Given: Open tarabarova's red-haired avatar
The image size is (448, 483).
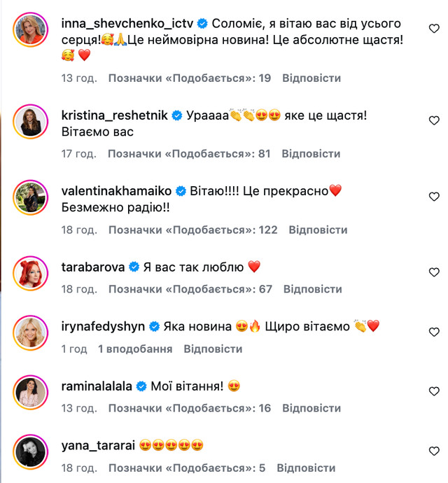Looking at the screenshot, I should pos(29,272).
